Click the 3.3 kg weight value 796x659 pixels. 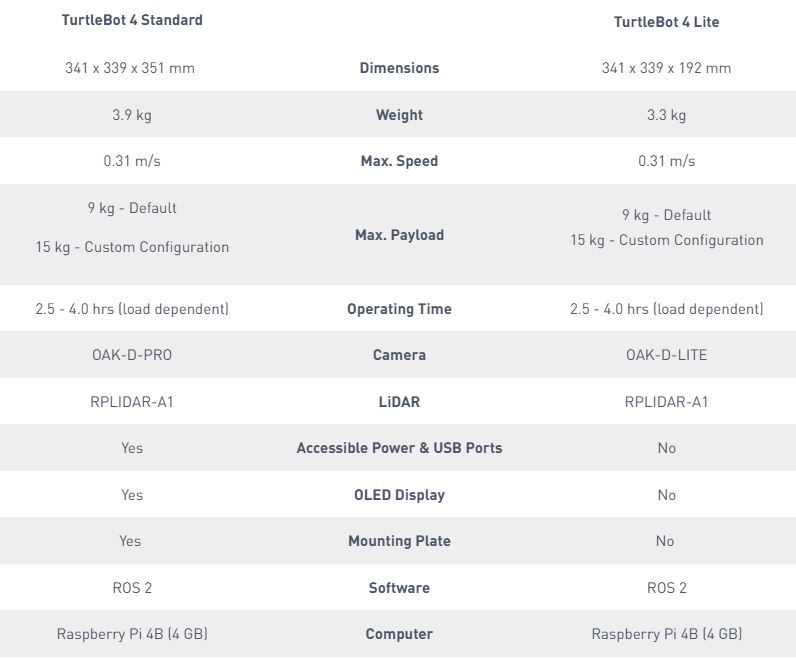(666, 115)
